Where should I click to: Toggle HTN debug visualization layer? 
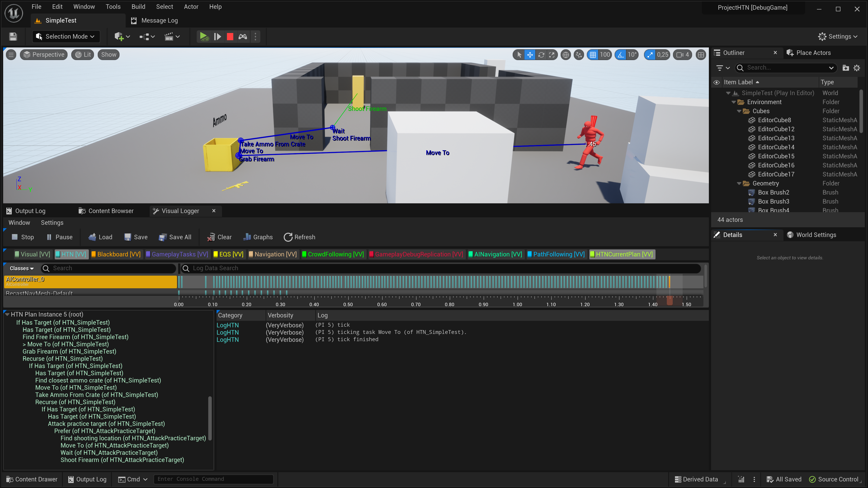(71, 254)
